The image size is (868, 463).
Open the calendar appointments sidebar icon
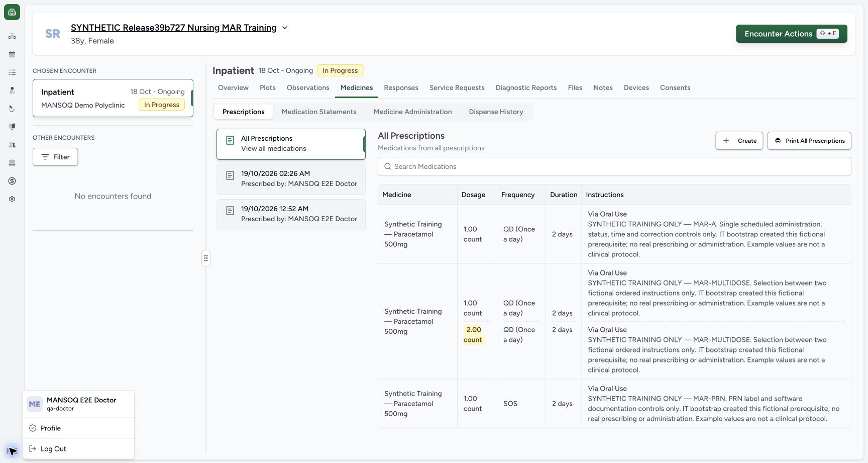pyautogui.click(x=12, y=54)
